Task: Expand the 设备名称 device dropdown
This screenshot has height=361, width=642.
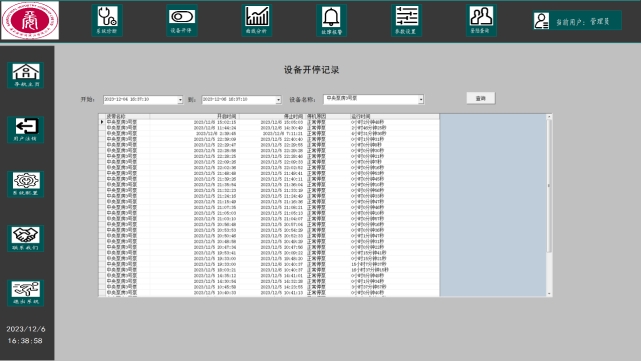Action: coord(421,99)
